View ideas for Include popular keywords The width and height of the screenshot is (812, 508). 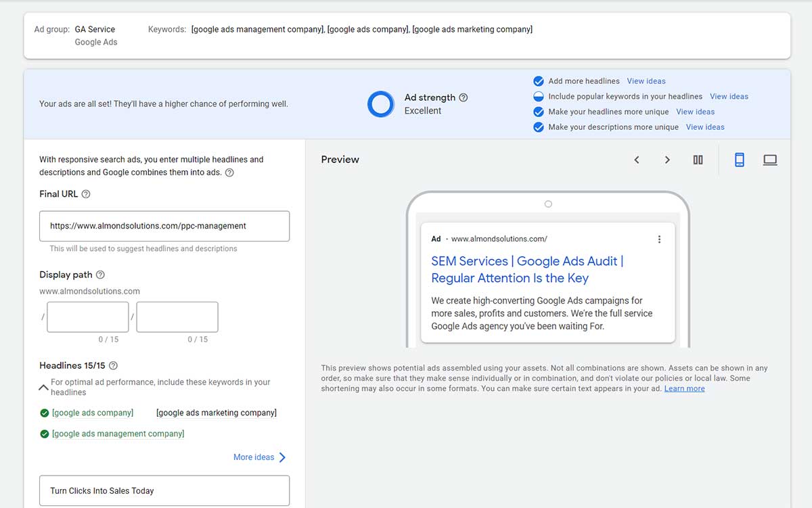[729, 97]
